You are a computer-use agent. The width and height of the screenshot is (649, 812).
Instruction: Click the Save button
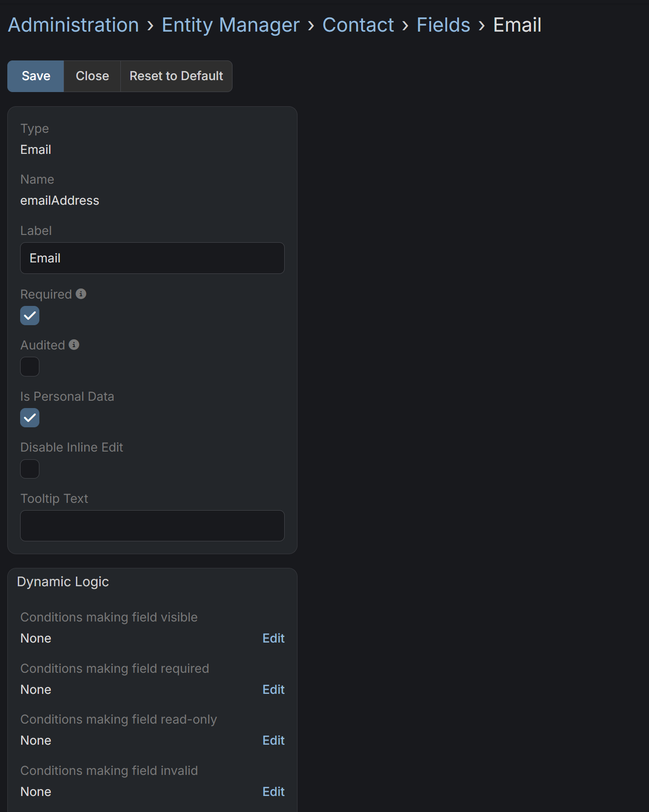tap(36, 76)
